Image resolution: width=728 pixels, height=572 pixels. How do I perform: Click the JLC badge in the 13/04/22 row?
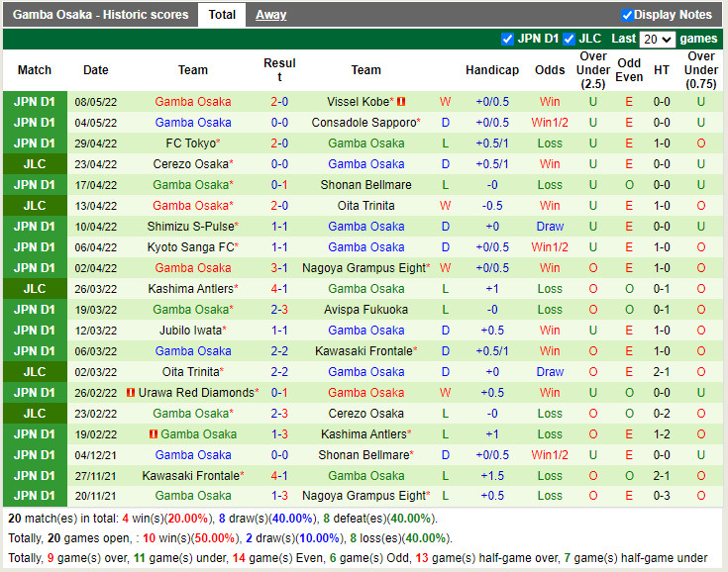pos(35,206)
